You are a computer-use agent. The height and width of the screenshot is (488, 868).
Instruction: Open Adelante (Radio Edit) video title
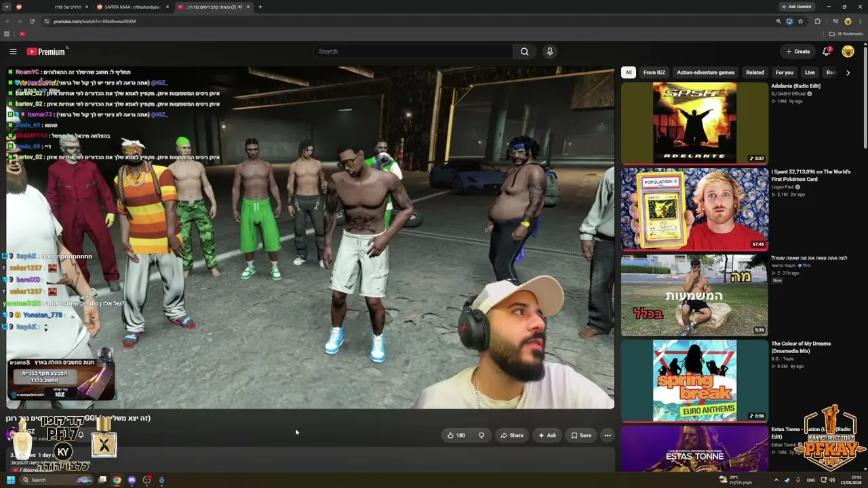pyautogui.click(x=795, y=86)
